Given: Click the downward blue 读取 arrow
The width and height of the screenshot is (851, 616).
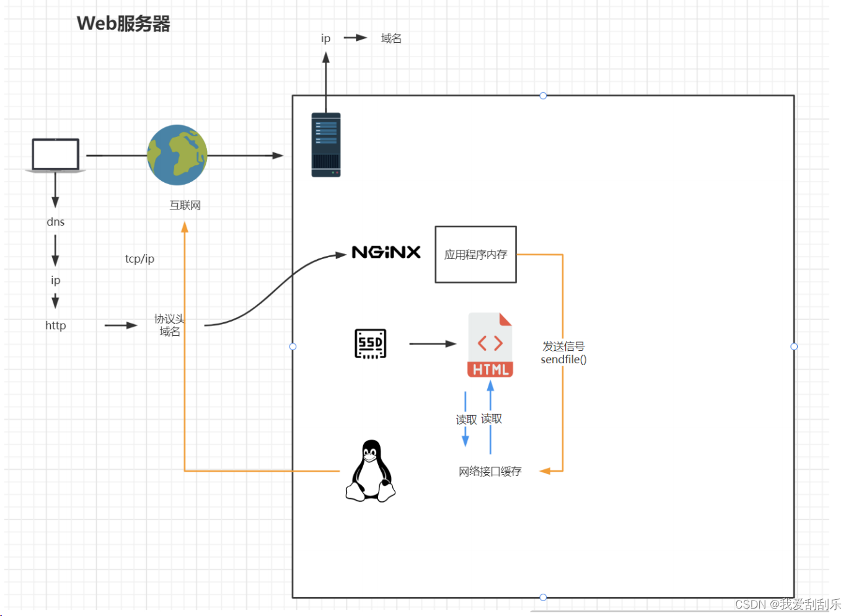Looking at the screenshot, I should (465, 417).
